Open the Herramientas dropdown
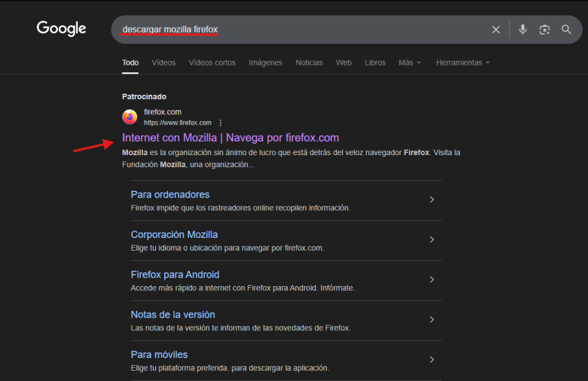Image resolution: width=588 pixels, height=381 pixels. (x=462, y=63)
